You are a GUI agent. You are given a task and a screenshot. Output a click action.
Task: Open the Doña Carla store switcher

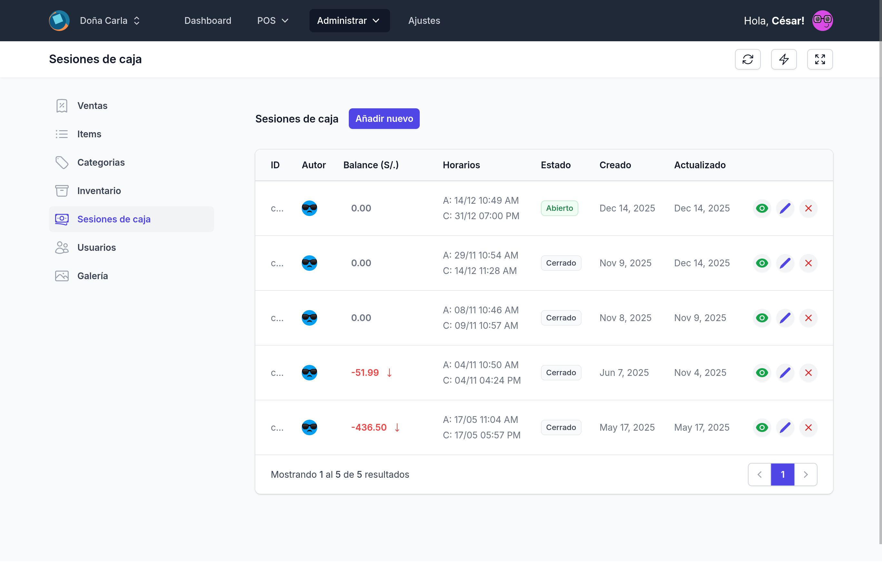coord(110,21)
